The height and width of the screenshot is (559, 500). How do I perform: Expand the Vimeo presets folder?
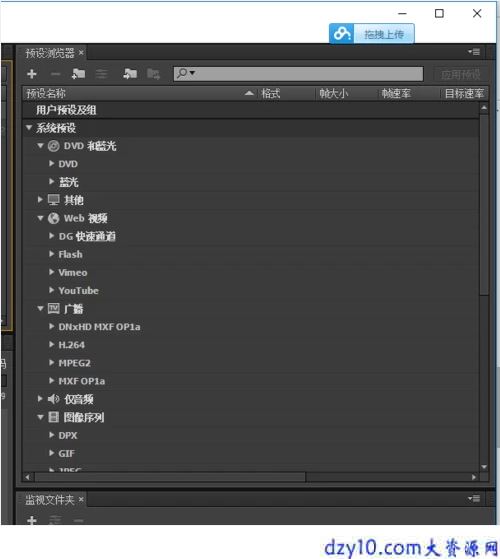point(52,272)
